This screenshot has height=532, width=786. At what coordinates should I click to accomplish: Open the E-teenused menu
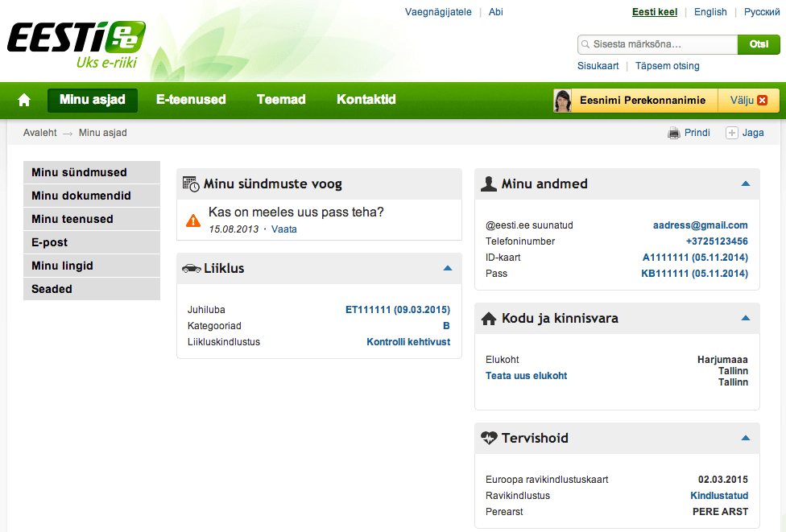click(191, 100)
